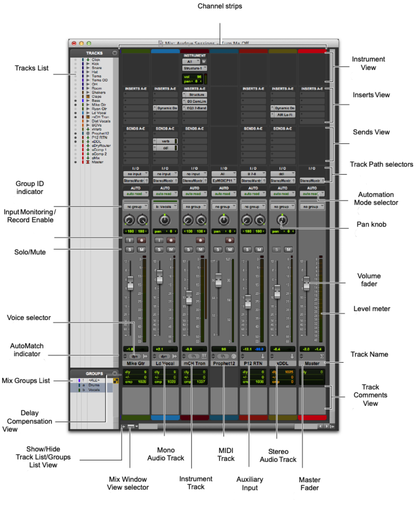The height and width of the screenshot is (505, 420).
Task: Click the Master track volume fader handle
Action: tap(307, 283)
